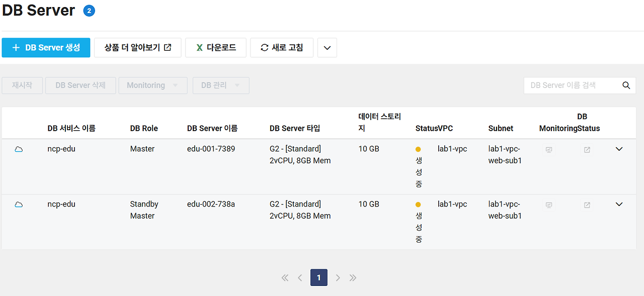Click the DB Server 이름 column header

212,129
